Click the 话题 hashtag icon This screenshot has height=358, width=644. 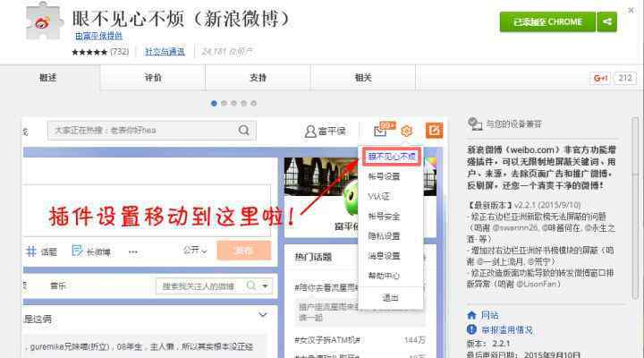pos(31,251)
